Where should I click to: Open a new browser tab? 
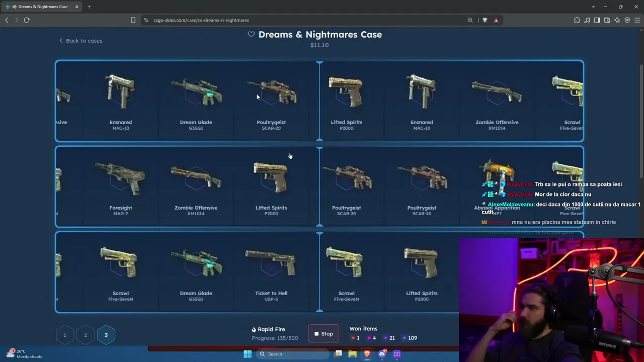click(x=89, y=7)
